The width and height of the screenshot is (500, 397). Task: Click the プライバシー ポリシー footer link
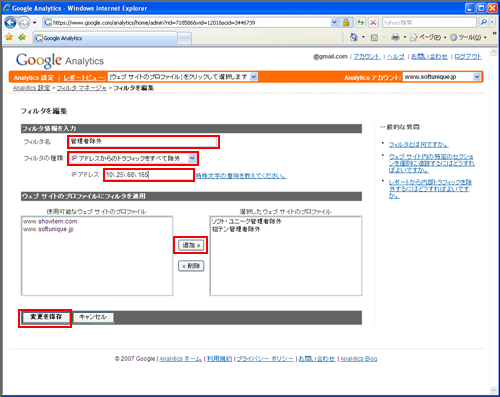click(265, 359)
